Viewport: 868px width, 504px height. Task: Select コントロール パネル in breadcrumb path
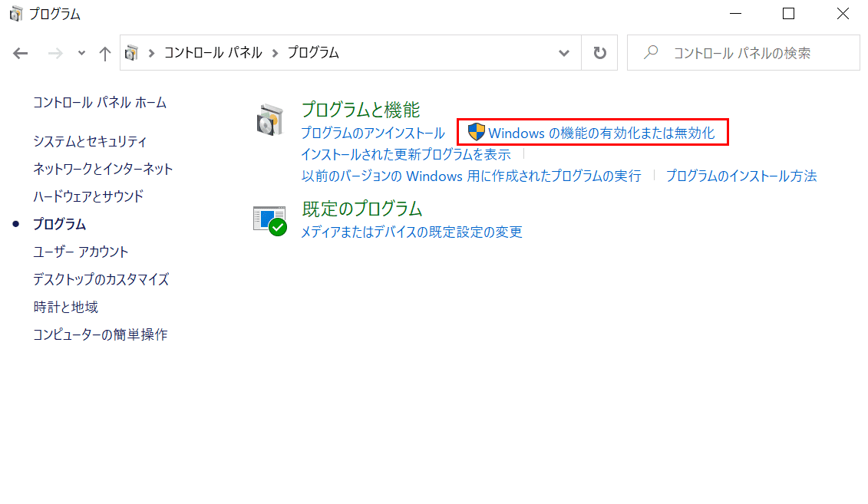tap(213, 53)
